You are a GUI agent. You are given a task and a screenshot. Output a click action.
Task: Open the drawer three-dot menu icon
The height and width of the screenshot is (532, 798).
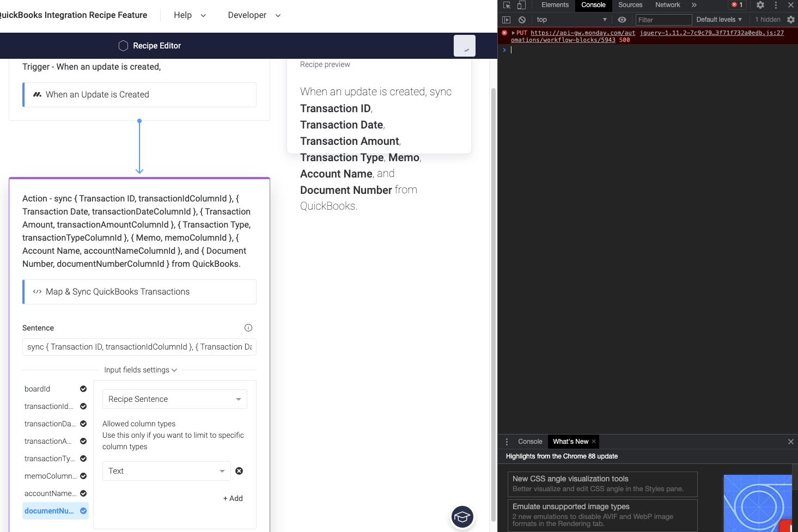point(507,442)
